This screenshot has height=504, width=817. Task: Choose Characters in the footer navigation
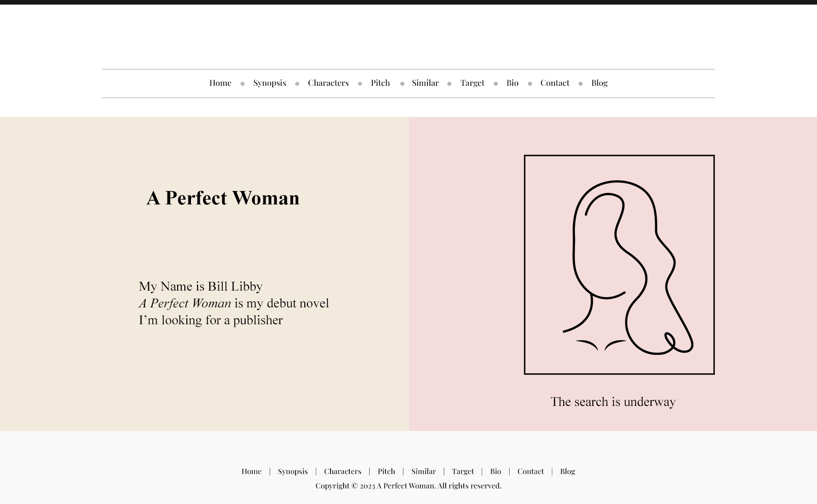tap(342, 471)
